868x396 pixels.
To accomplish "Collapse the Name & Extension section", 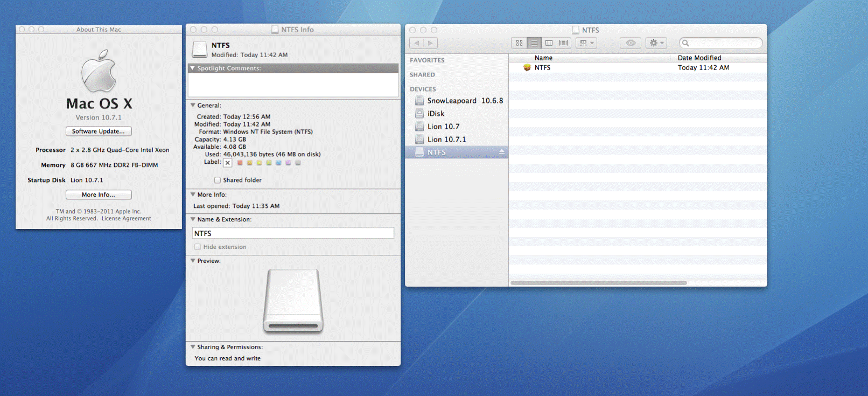I will (193, 219).
